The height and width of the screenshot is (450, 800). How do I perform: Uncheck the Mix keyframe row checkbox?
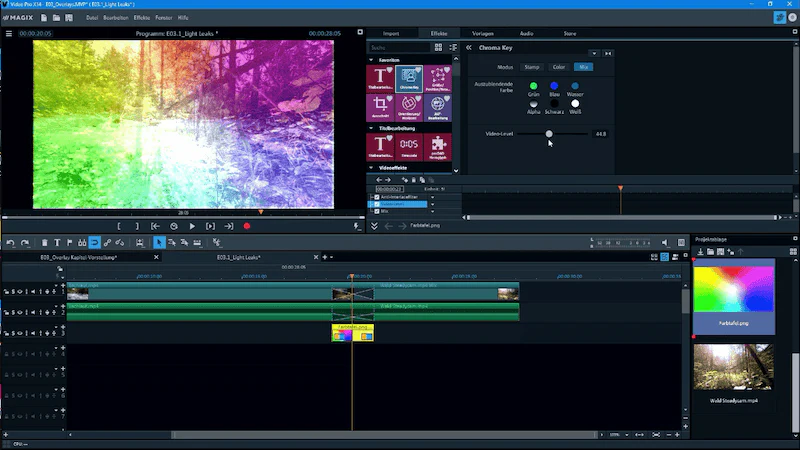coord(377,211)
